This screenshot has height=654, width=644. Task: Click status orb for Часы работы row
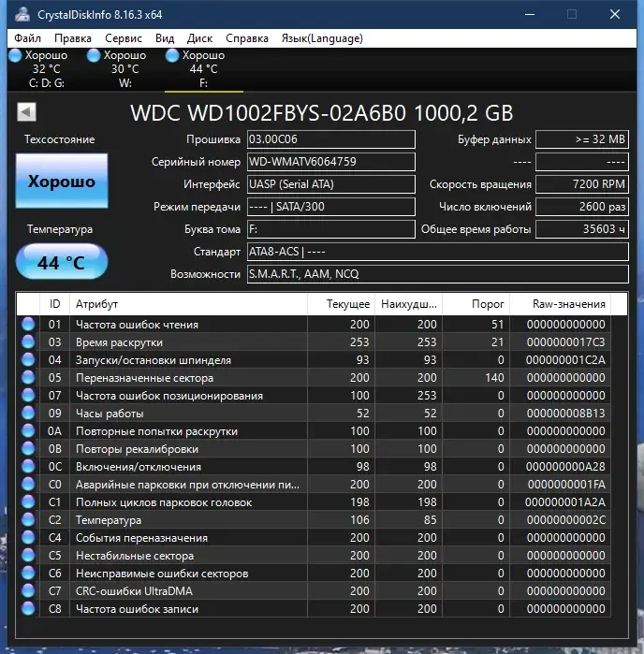point(28,414)
